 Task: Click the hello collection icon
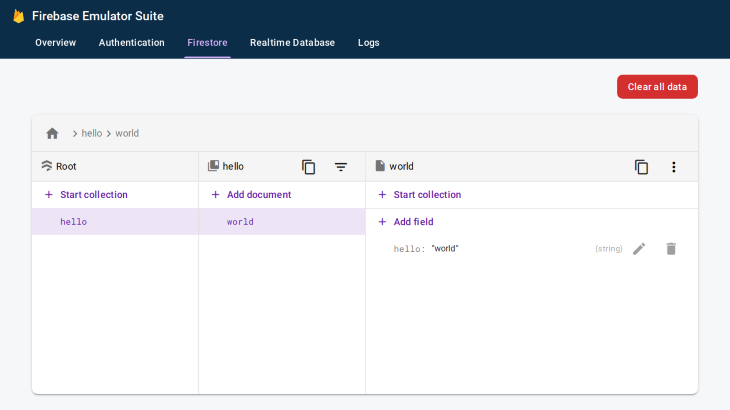click(x=213, y=166)
